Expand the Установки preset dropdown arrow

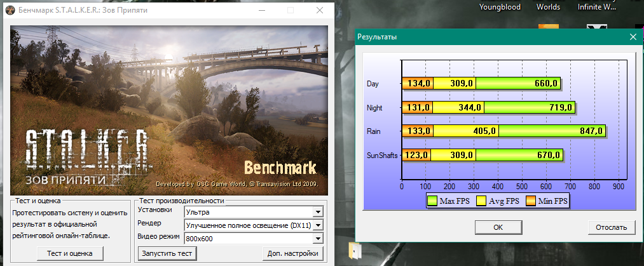(317, 212)
